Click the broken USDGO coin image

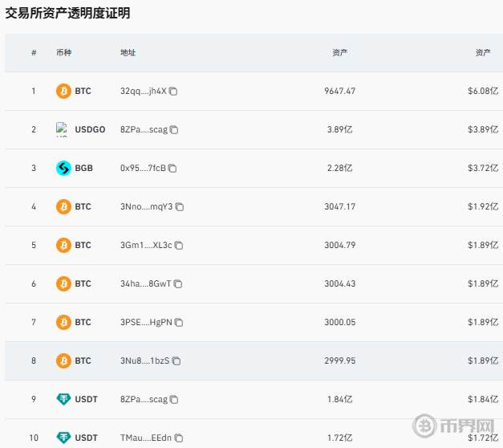pos(62,129)
